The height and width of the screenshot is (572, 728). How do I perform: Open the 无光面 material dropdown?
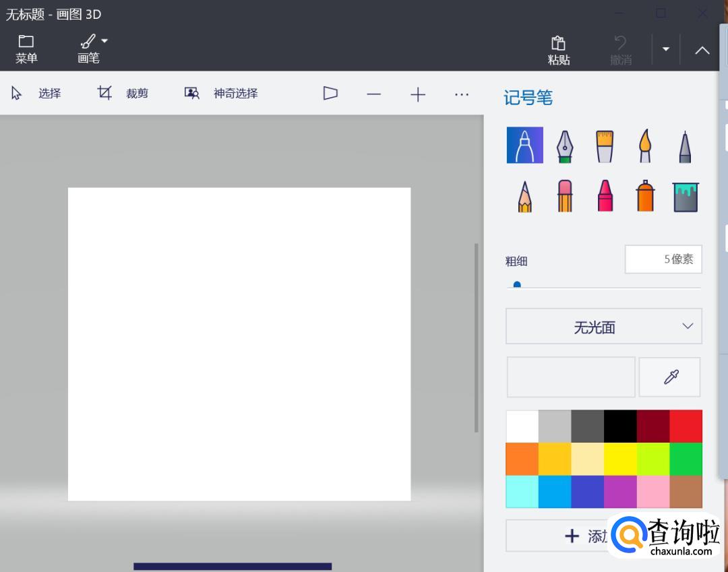[603, 327]
